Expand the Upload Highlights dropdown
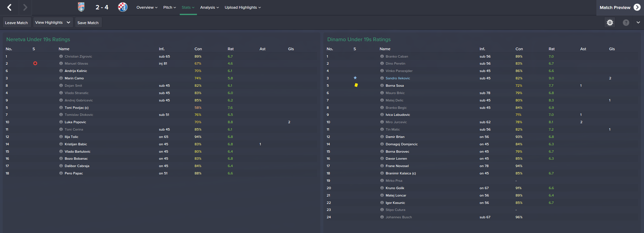Viewport: 644px width, 233px height. 243,7
